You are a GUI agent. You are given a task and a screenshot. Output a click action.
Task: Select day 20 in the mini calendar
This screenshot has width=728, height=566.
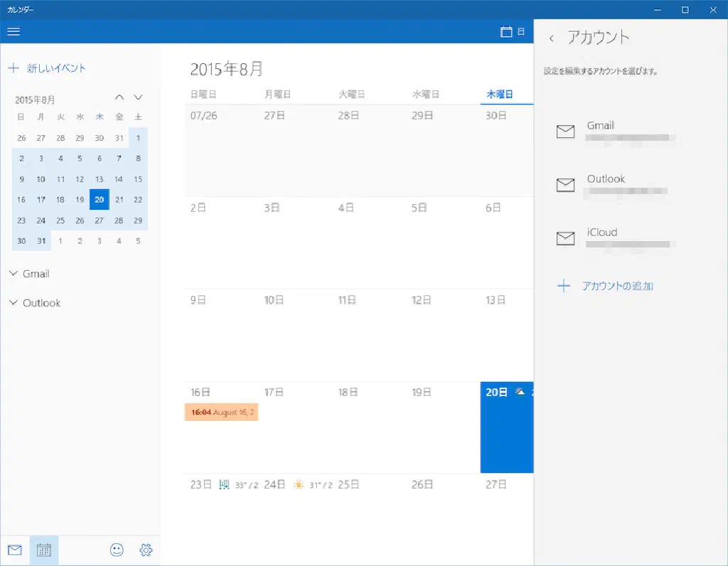(99, 200)
